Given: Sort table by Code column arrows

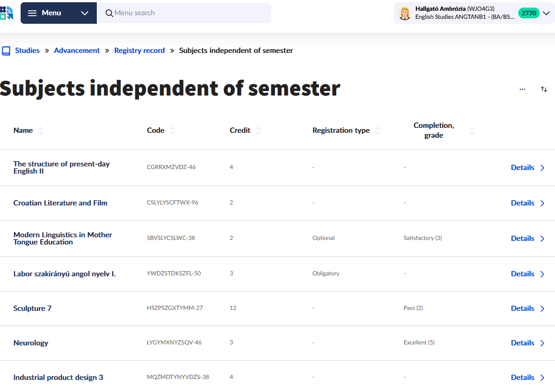Looking at the screenshot, I should click(x=173, y=131).
